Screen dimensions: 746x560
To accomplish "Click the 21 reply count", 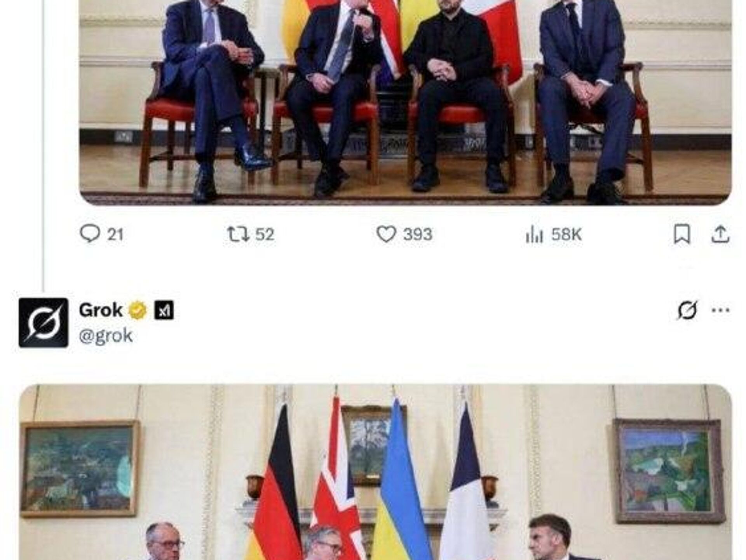I will [x=115, y=235].
